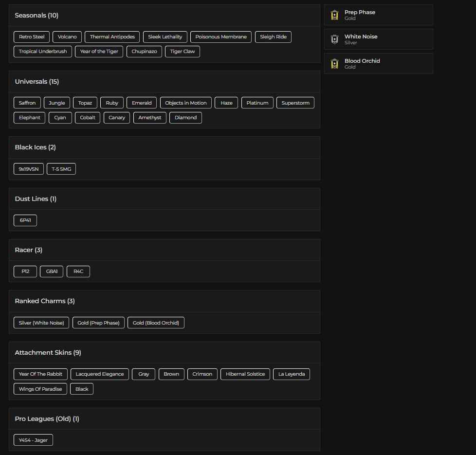Select the Amethyst universal skin
Image resolution: width=476 pixels, height=455 pixels.
coord(149,117)
